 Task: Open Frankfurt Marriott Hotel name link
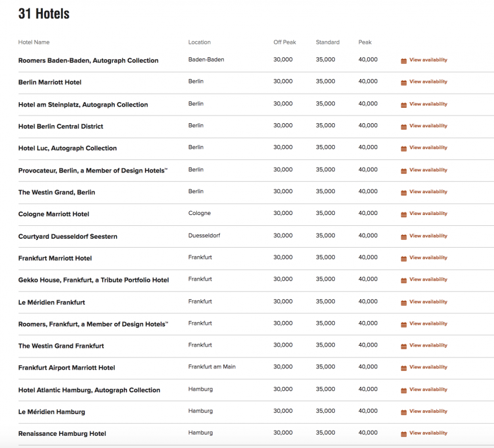click(55, 258)
